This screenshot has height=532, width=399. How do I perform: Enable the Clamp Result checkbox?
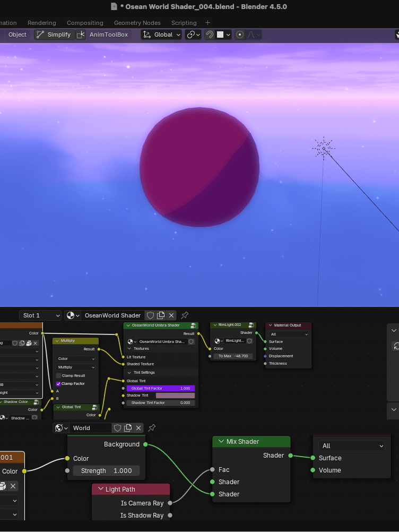58,376
